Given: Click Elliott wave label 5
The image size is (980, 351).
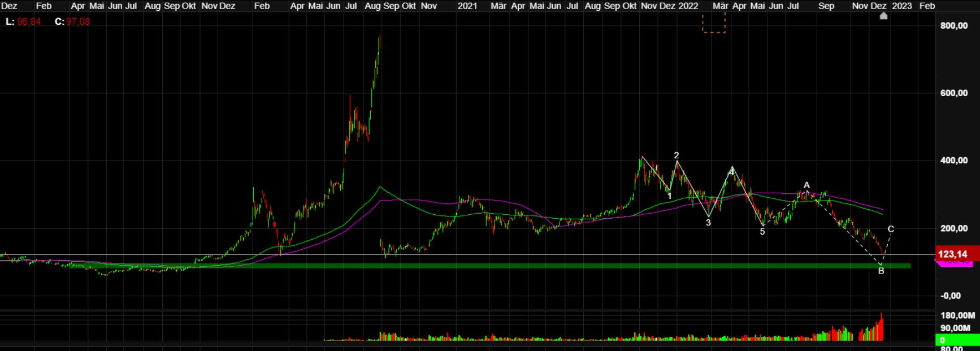Looking at the screenshot, I should (x=762, y=232).
